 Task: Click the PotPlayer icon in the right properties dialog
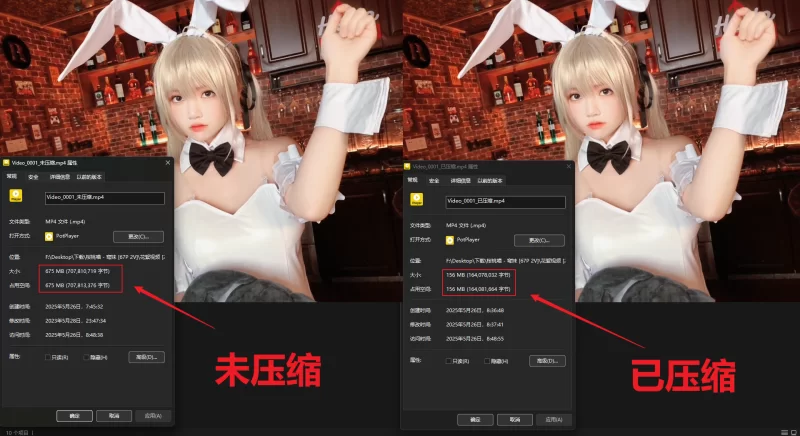click(x=450, y=240)
